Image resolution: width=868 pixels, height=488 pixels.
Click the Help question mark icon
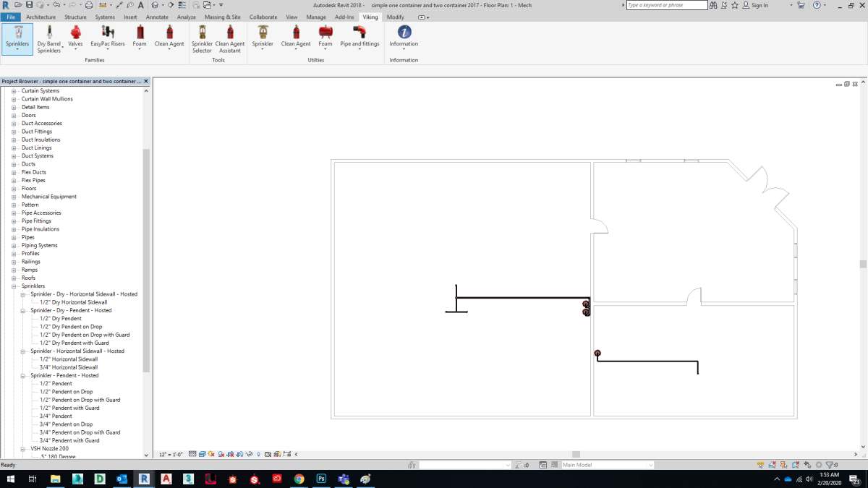pos(816,5)
